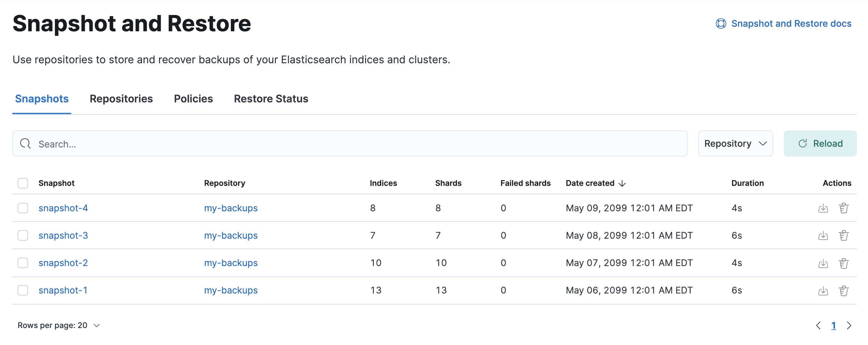
Task: Select the snapshot-2 row checkbox
Action: pos(23,263)
